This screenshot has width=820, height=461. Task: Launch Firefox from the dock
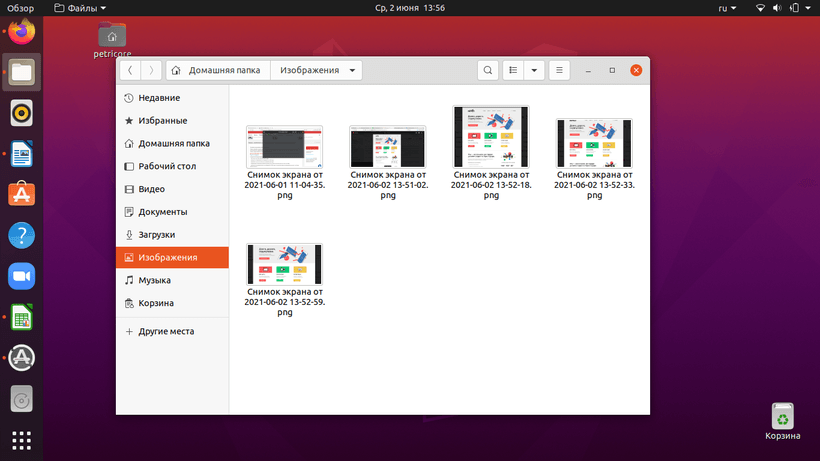(x=21, y=33)
